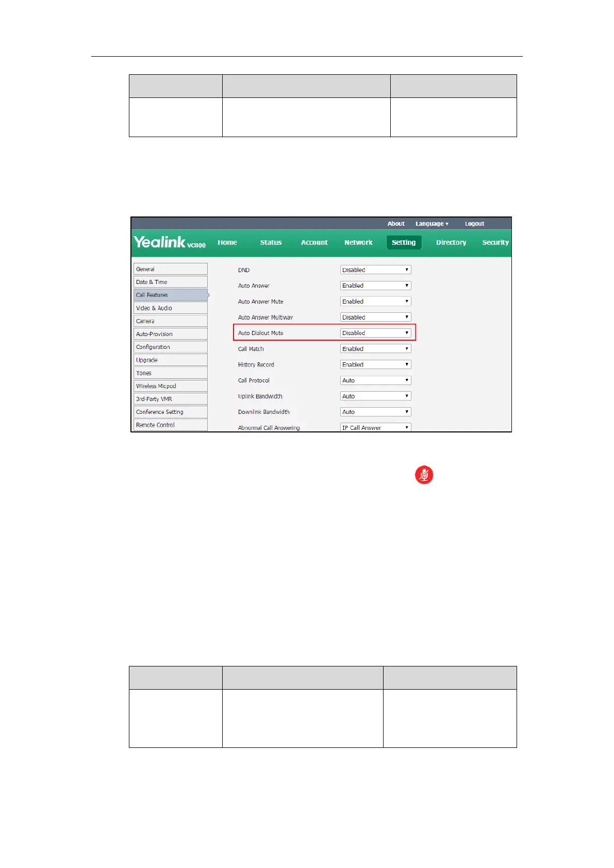Switch to the Status tab
Viewport: 614px width, 868px height.
271,242
